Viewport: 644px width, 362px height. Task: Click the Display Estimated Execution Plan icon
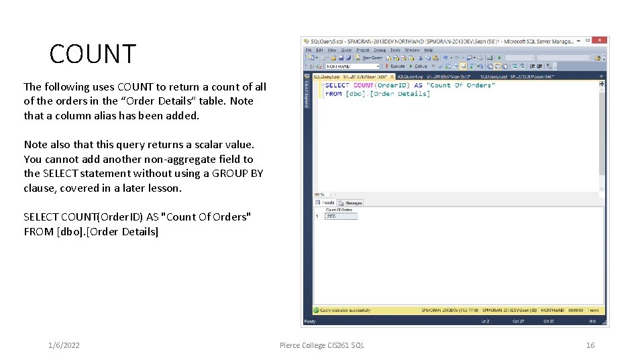click(x=447, y=66)
